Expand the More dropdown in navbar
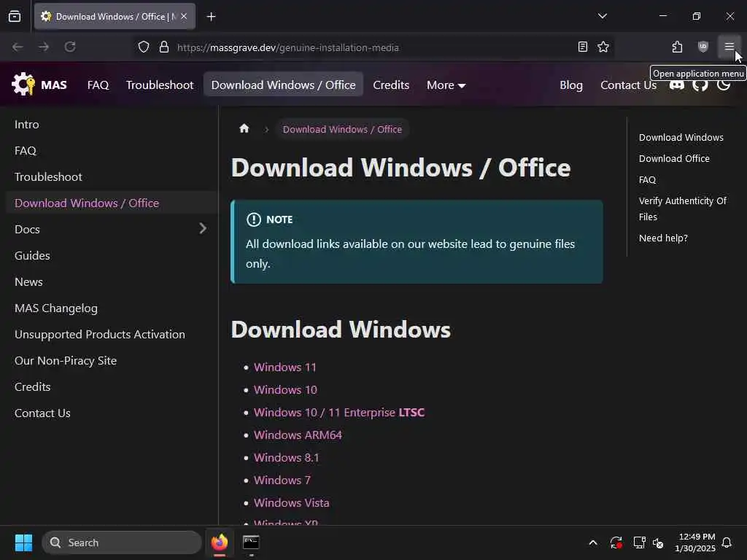The height and width of the screenshot is (560, 747). [446, 85]
